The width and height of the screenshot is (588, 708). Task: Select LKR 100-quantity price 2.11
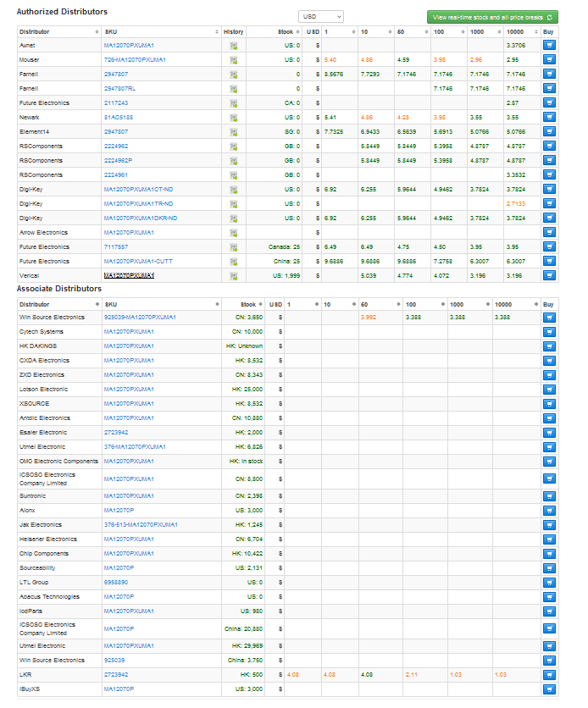[411, 675]
